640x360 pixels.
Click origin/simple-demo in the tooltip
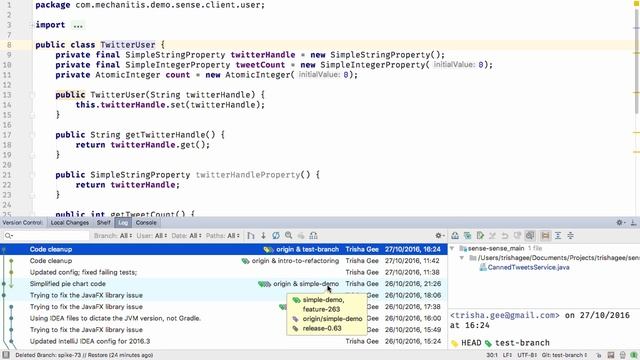click(x=332, y=319)
